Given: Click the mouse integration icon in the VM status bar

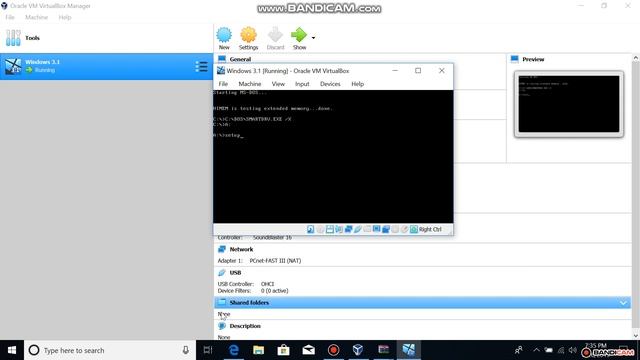Looking at the screenshot, I should click(x=404, y=229).
